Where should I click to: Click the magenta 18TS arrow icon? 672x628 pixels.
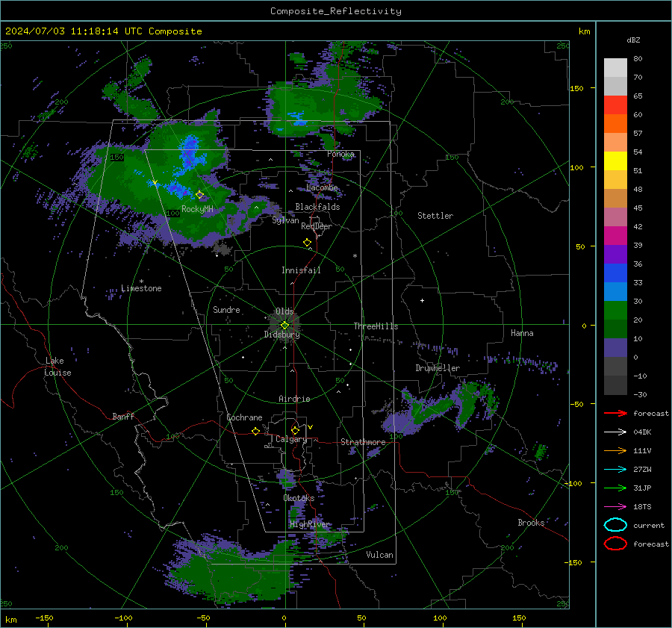pyautogui.click(x=615, y=507)
